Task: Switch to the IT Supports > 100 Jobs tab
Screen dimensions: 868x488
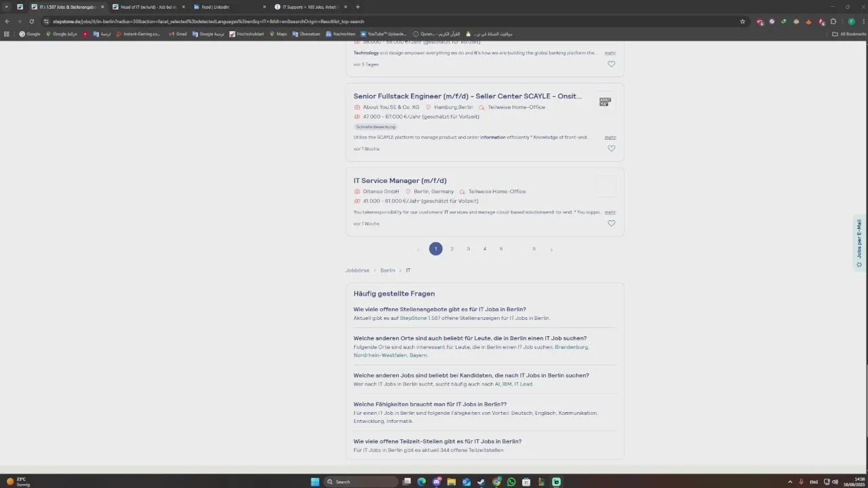Action: [x=310, y=7]
